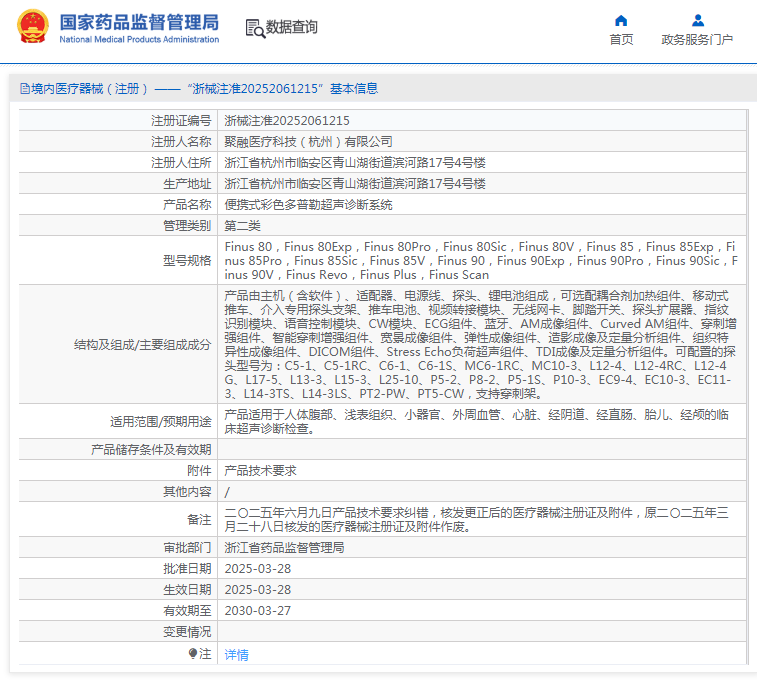Click the 产品技术要求 attachment entry

[259, 470]
